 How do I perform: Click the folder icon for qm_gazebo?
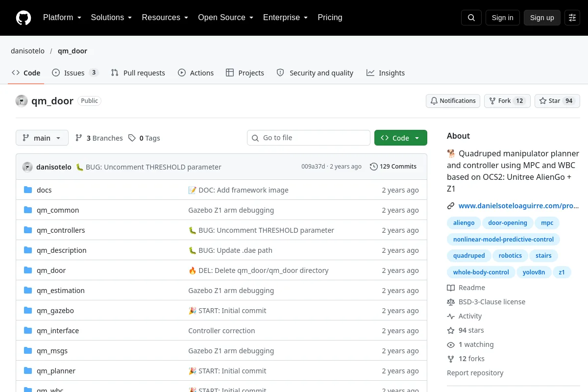tap(28, 310)
